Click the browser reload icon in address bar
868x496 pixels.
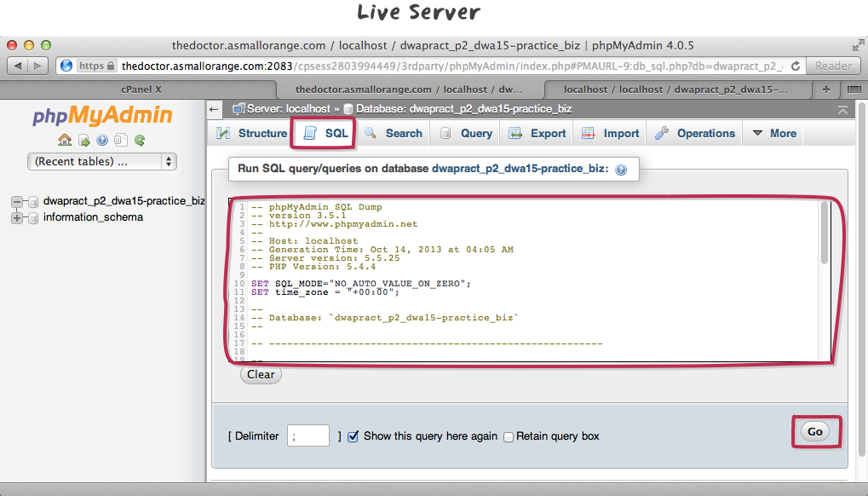point(796,66)
